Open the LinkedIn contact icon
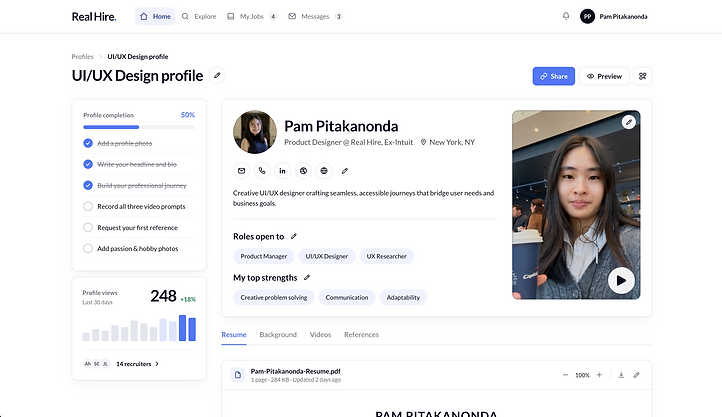The width and height of the screenshot is (722, 417). (x=282, y=171)
